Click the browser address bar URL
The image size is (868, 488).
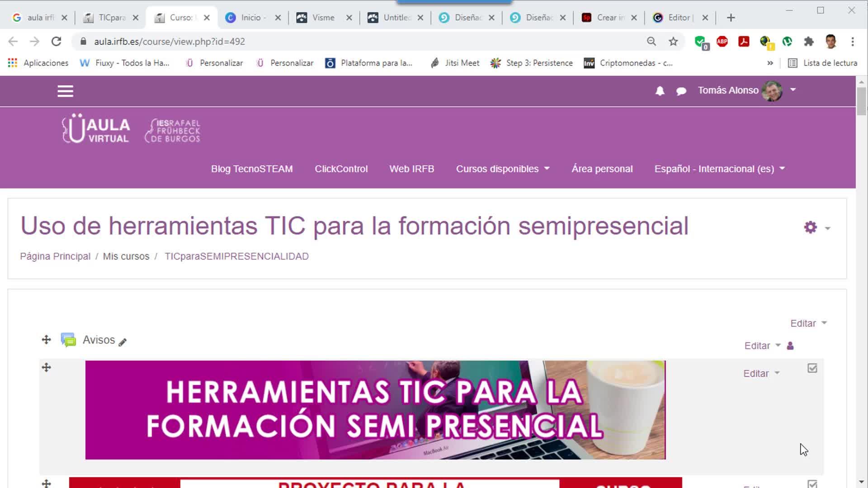[170, 42]
